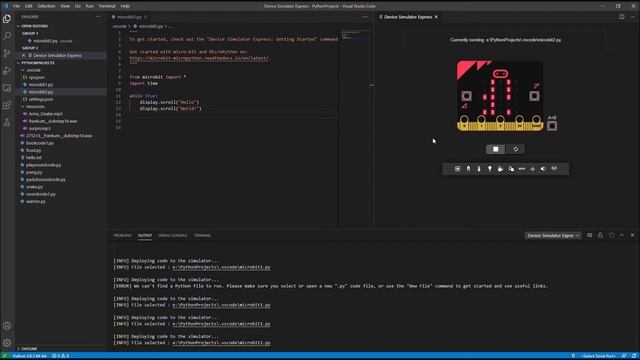Screen dimensions: 640x360
Task: Open warrior.py in the explorer
Action: (36, 202)
